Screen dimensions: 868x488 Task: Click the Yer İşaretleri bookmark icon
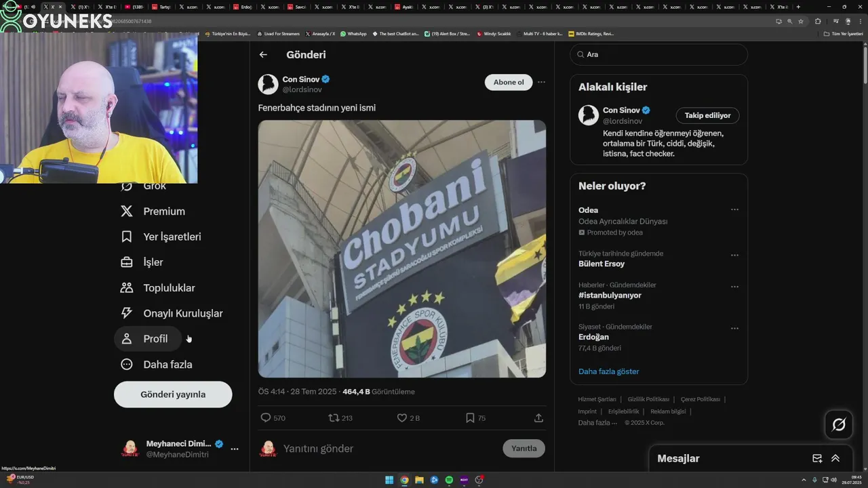(x=127, y=237)
